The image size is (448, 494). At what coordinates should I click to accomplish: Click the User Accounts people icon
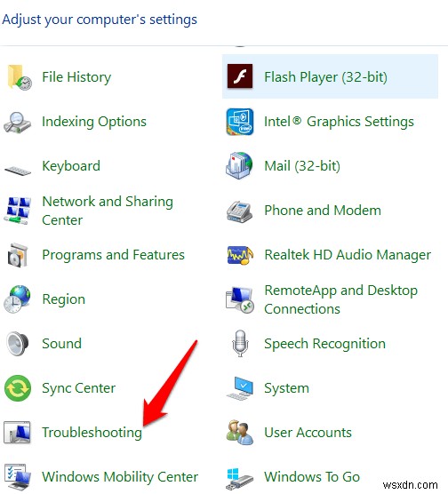point(240,432)
